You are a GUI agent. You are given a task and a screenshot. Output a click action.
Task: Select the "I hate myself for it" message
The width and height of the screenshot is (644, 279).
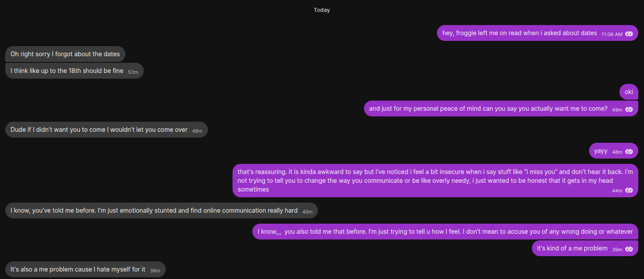click(78, 269)
